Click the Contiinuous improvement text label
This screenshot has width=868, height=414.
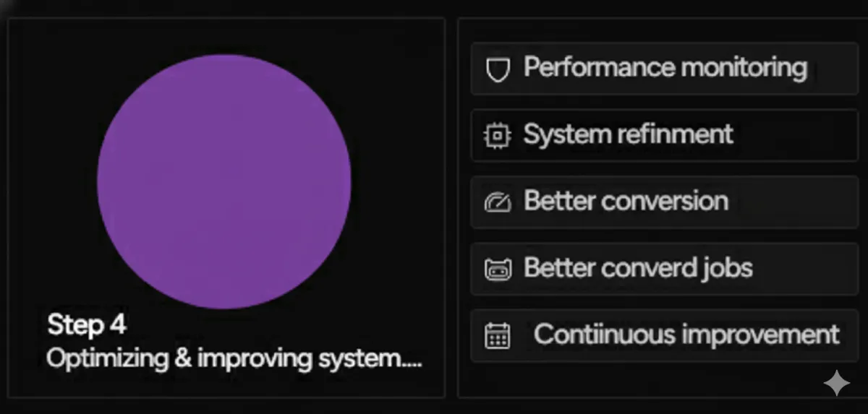coord(686,335)
